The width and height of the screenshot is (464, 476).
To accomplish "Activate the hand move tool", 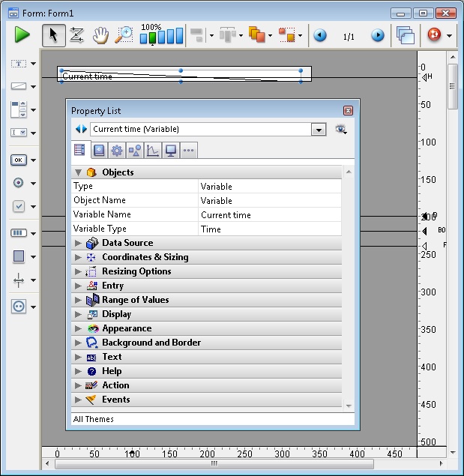I will point(100,34).
